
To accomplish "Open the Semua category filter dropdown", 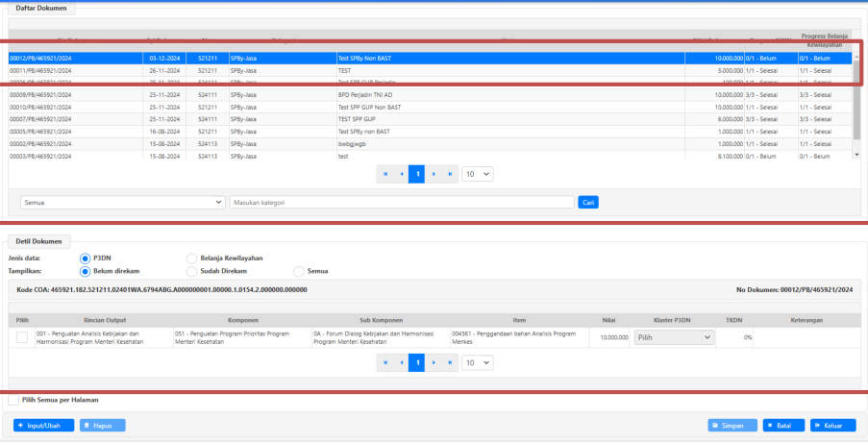I will click(x=122, y=203).
